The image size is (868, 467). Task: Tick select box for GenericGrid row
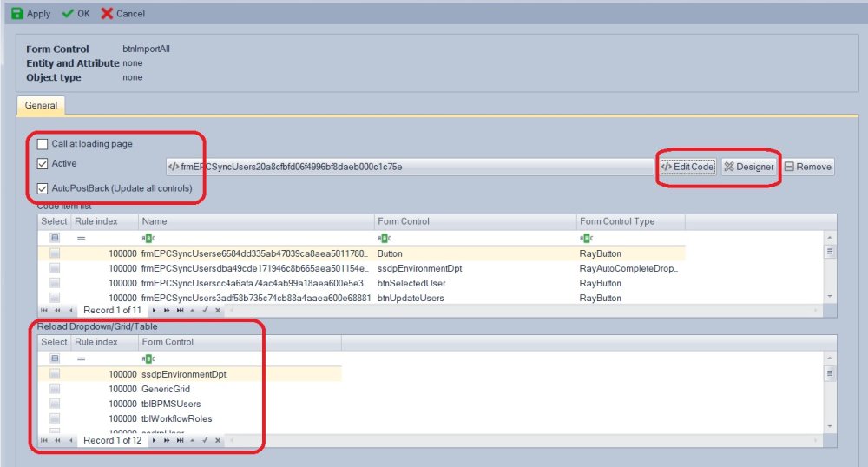point(55,389)
